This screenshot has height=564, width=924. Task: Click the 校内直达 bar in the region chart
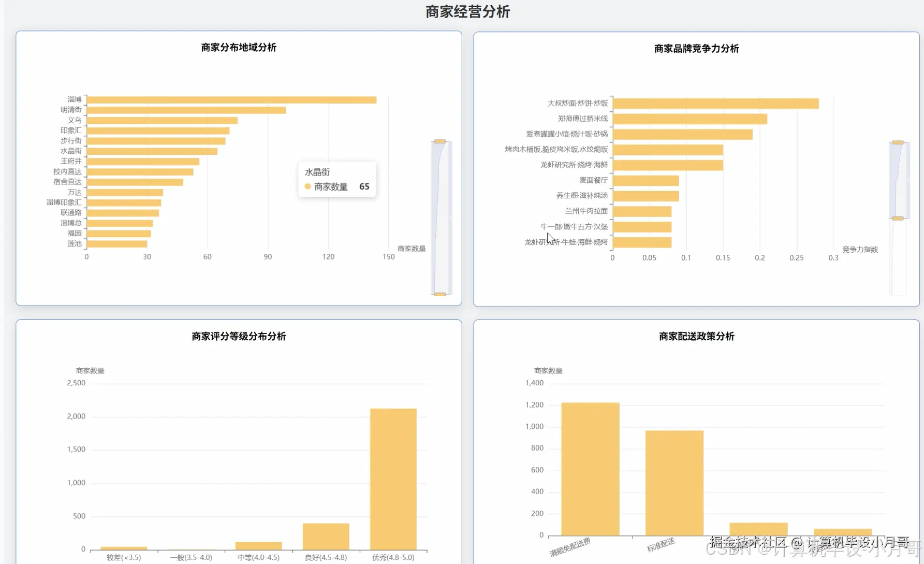click(140, 172)
